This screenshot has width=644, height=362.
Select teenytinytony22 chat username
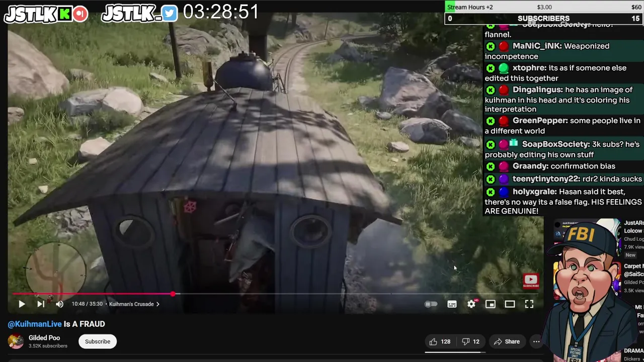[546, 179]
